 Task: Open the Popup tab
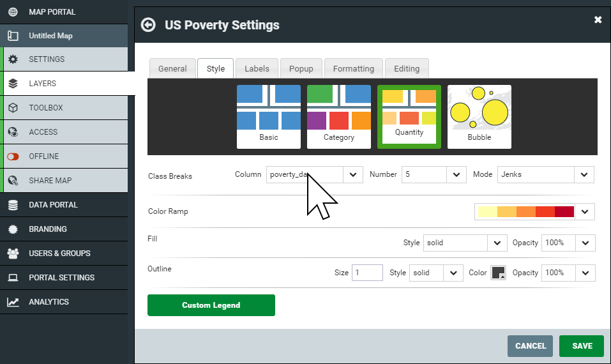coord(301,68)
